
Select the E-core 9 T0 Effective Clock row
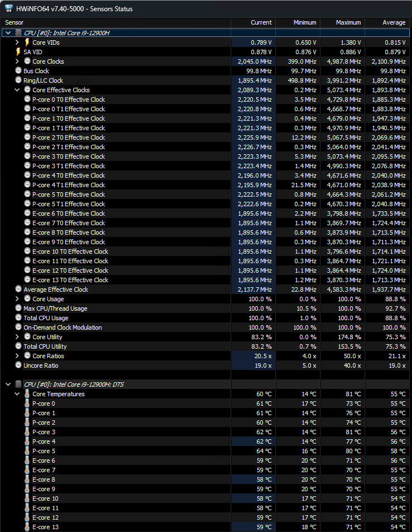(x=205, y=242)
